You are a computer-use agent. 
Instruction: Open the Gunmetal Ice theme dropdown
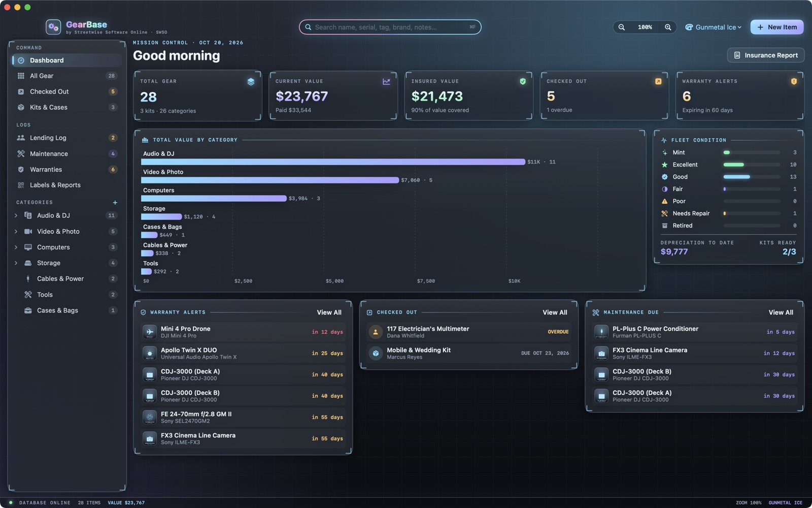714,27
